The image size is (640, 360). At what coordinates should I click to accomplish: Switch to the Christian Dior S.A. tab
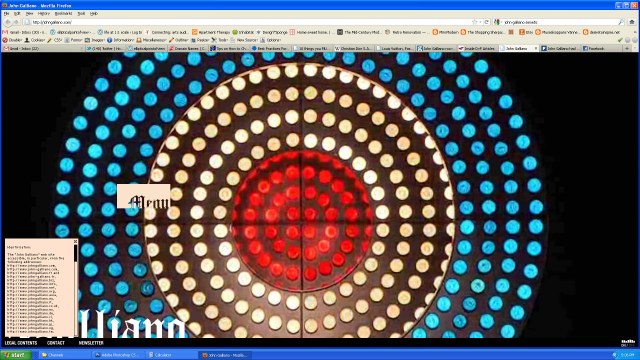[353, 48]
